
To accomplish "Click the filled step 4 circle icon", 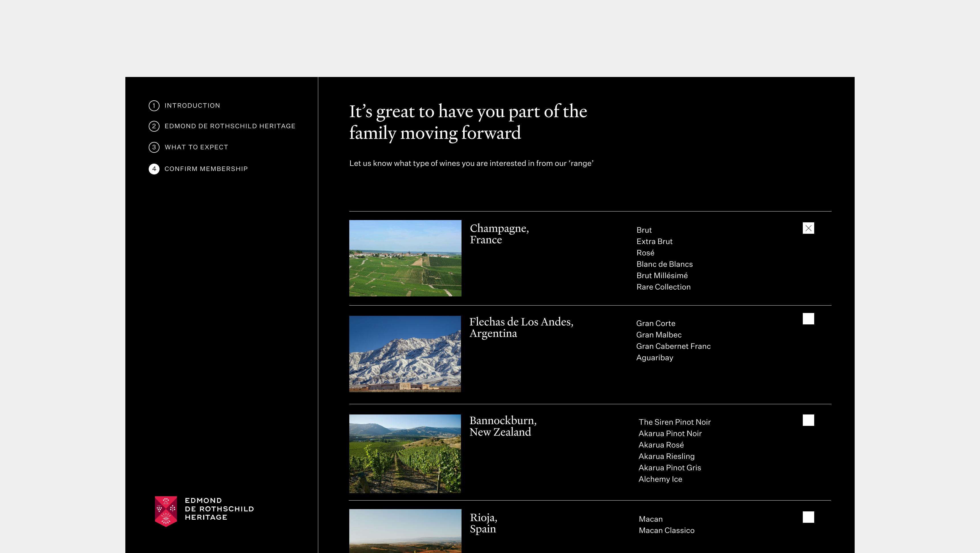I will [154, 168].
